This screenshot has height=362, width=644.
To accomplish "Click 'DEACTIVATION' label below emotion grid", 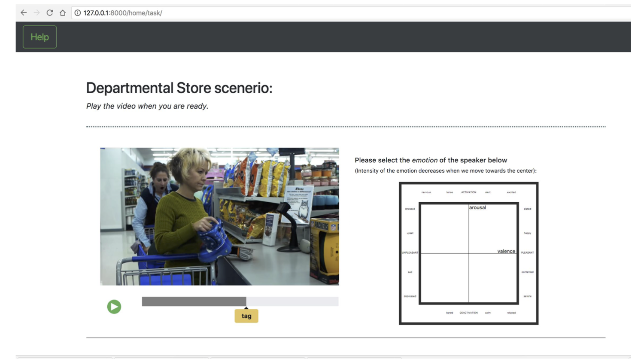I will (468, 313).
